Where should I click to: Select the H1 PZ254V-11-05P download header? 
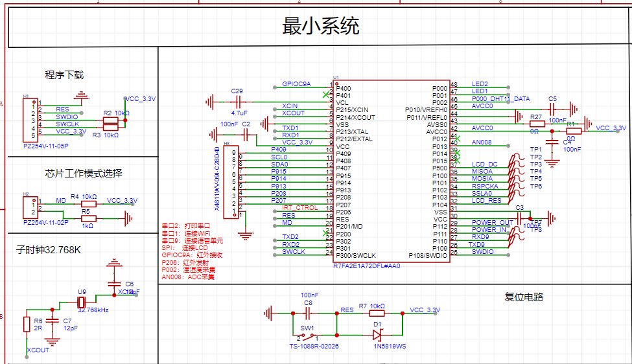[x=30, y=120]
